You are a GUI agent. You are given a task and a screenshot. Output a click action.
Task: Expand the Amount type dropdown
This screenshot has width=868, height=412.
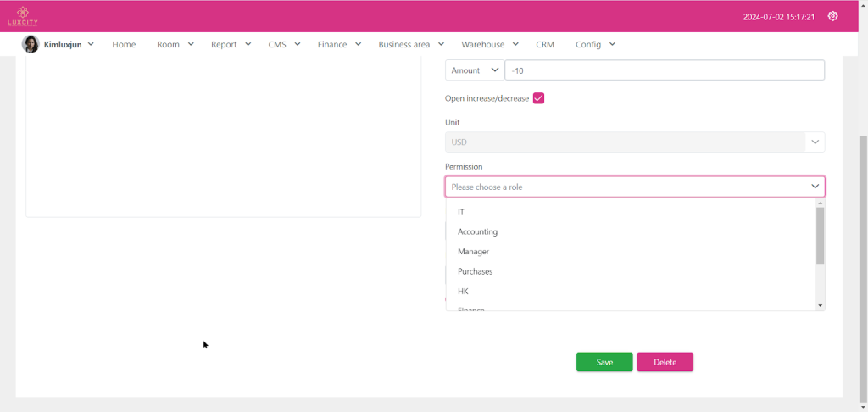pyautogui.click(x=474, y=70)
